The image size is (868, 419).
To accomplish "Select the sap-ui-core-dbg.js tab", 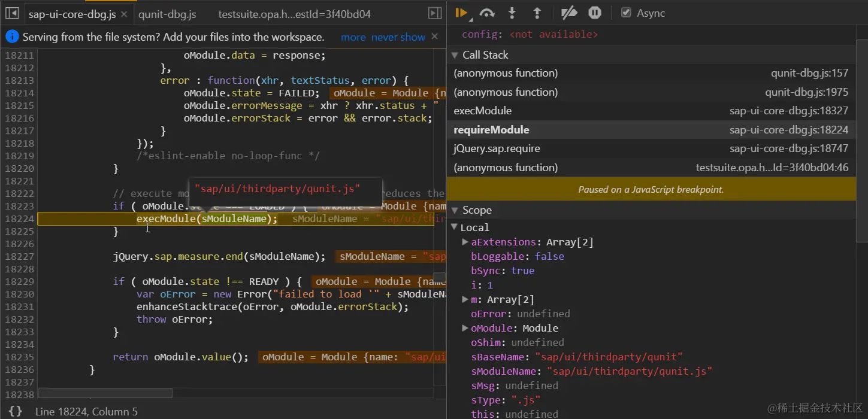I will click(72, 14).
